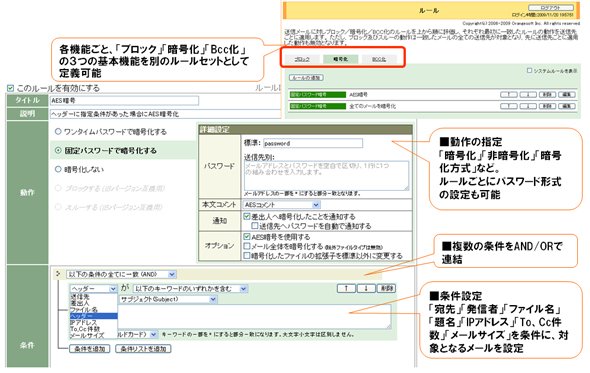Viewport: 590px width, 373px height.
Task: Move the 全てのメールを暗号化 rule down
Action: pos(528,106)
